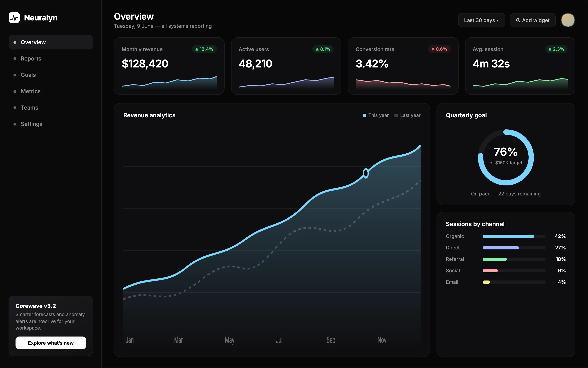Screen dimensions: 588x368
Task: Click the 3.42% conversion value
Action: (x=372, y=64)
